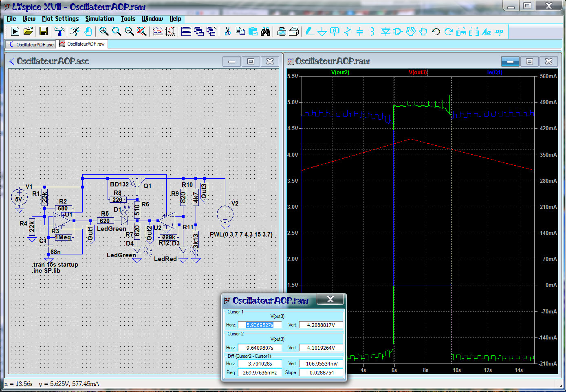Click the Mirror component icon
The image size is (566, 392).
point(474,31)
